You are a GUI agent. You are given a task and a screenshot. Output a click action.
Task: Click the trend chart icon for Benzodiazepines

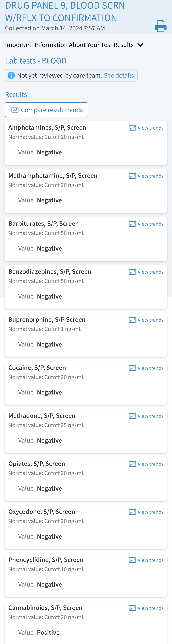click(132, 272)
